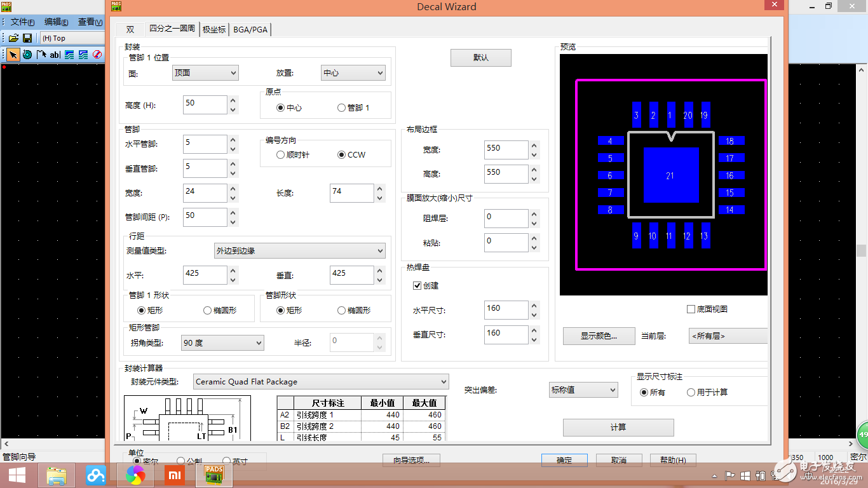Click the Save floppy disk icon
Viewport: 868px width, 488px height.
click(x=27, y=38)
